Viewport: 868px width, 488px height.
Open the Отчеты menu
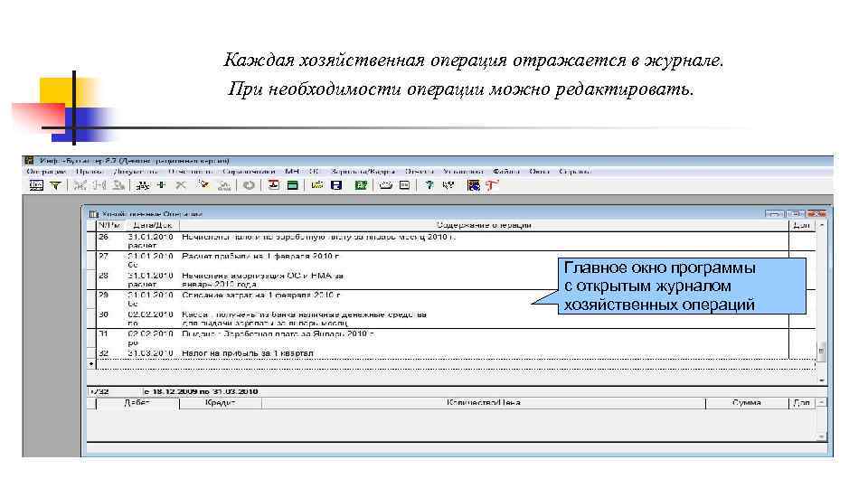pyautogui.click(x=419, y=172)
